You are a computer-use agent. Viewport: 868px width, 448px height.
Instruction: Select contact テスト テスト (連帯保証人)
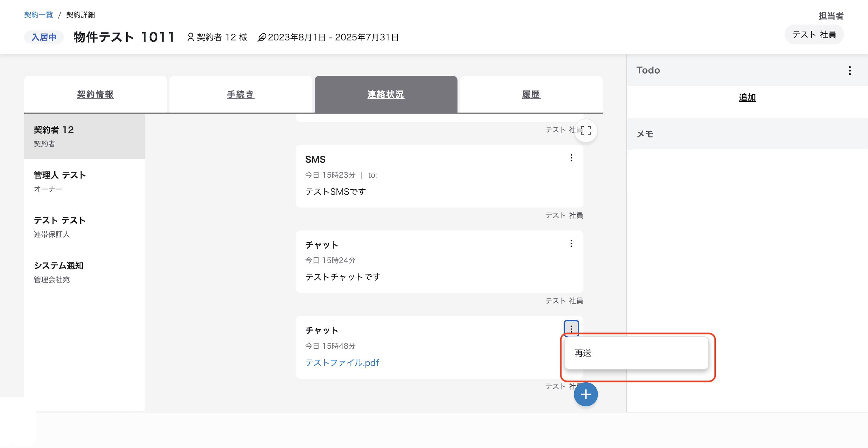pos(84,227)
